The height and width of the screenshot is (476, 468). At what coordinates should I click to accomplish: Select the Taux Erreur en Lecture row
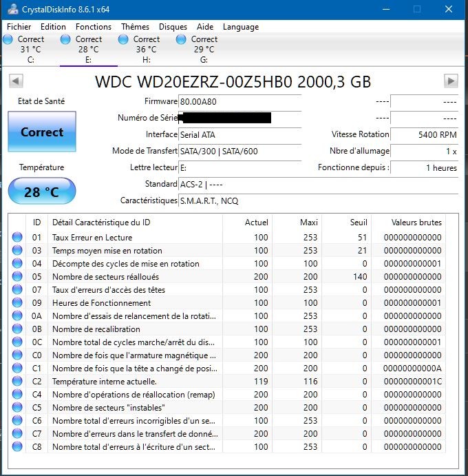pos(228,237)
